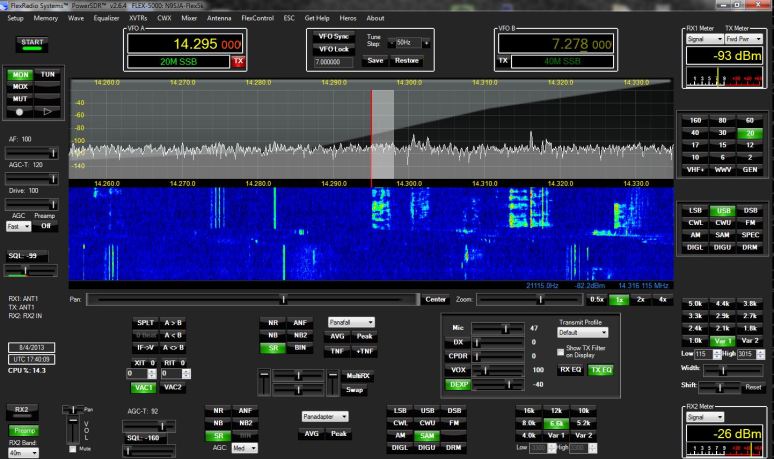Open the Transmit Profile dropdown

pos(582,332)
